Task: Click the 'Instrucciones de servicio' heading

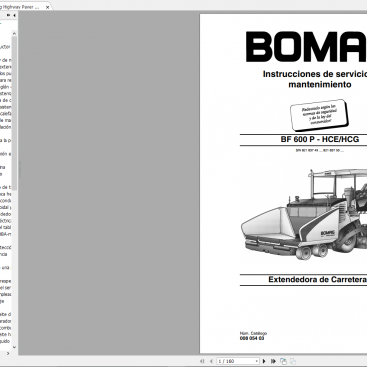Action: point(315,74)
